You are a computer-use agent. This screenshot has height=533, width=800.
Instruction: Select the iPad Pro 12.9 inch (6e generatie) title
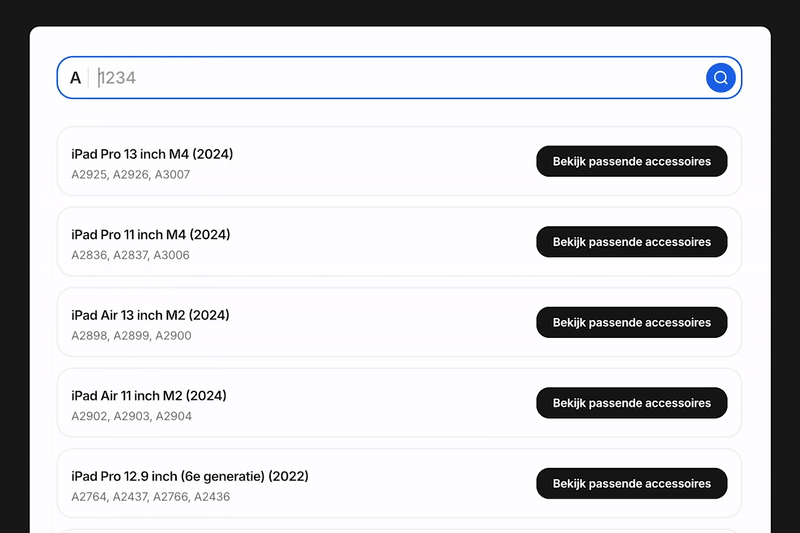190,476
